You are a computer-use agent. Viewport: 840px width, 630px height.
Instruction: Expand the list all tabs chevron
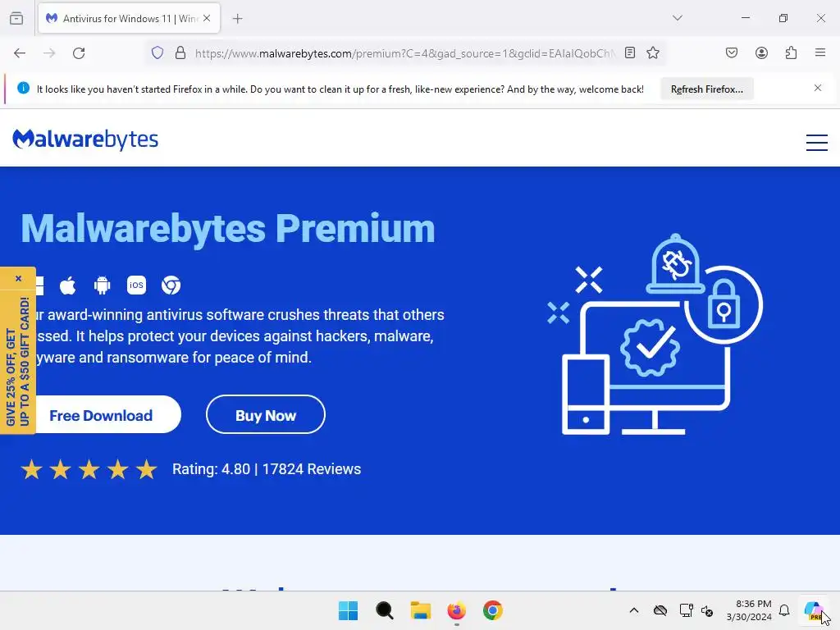tap(677, 18)
